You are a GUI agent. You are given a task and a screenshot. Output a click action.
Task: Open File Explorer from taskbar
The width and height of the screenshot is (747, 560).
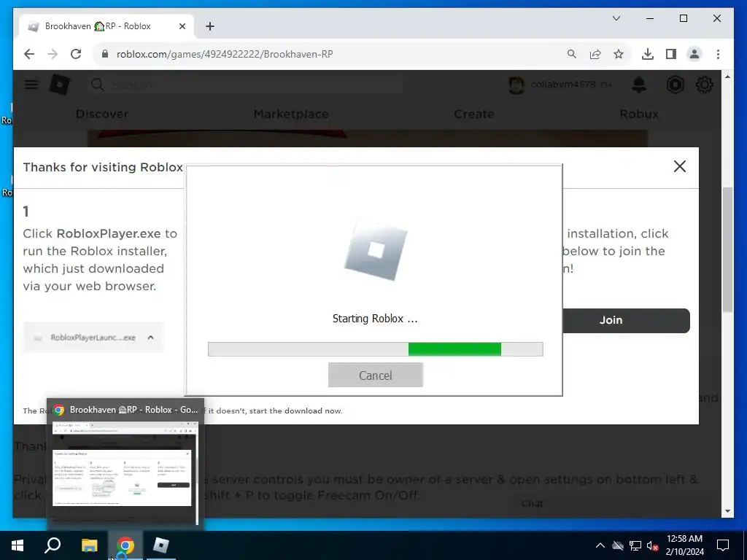coord(89,545)
